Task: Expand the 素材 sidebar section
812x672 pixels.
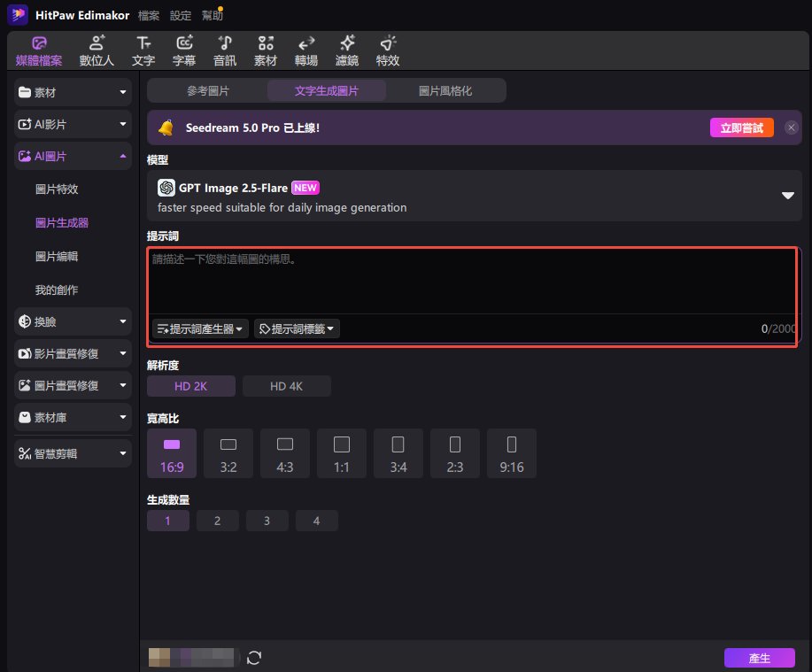Action: [x=73, y=92]
